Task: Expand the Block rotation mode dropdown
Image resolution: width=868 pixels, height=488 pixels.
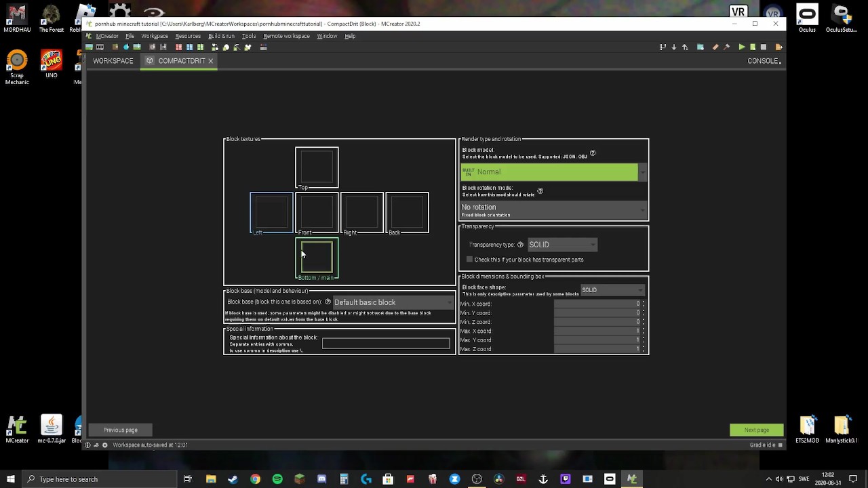Action: 554,210
